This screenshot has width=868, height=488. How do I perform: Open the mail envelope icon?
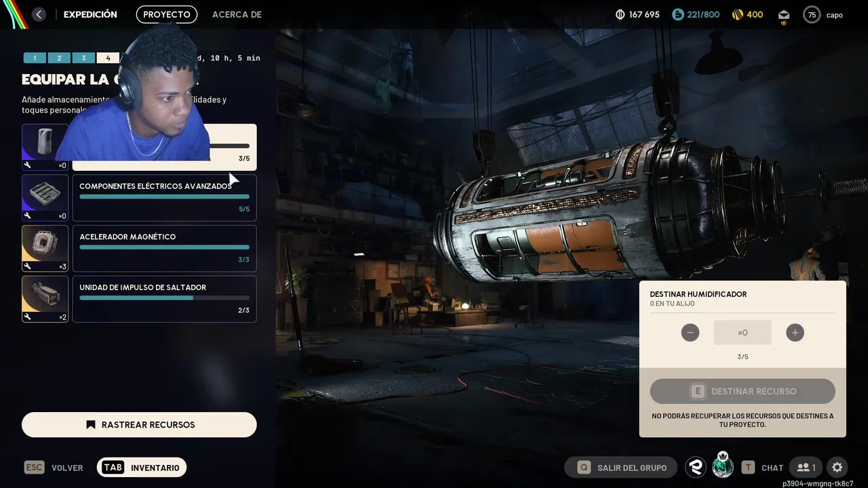point(783,14)
